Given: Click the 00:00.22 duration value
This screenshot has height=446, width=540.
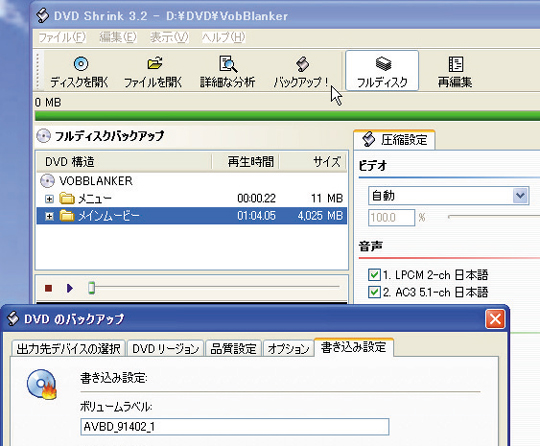Looking at the screenshot, I should 256,198.
